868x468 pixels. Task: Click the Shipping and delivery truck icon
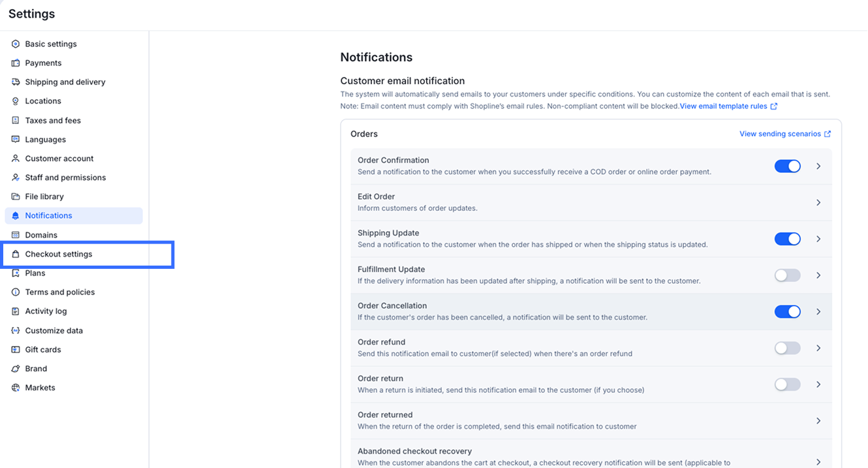click(x=16, y=82)
